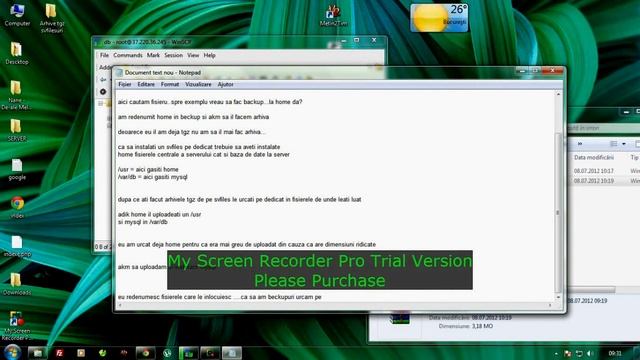The image size is (640, 360).
Task: Click the Windows Start button
Action: click(x=12, y=352)
